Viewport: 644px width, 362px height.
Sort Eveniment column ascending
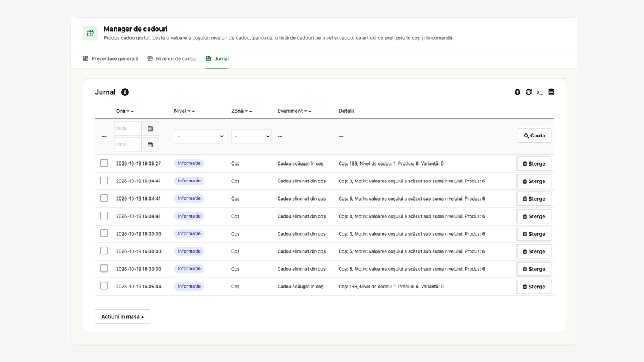310,111
